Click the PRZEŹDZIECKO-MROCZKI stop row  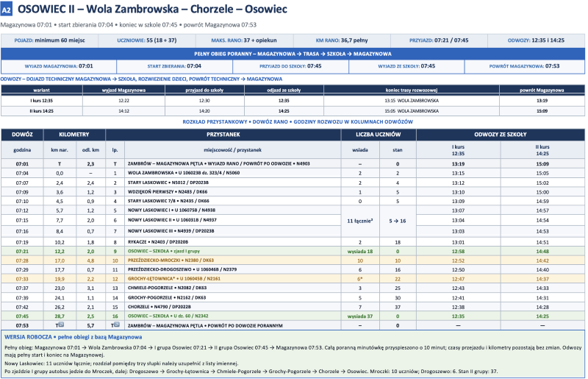[293, 261]
